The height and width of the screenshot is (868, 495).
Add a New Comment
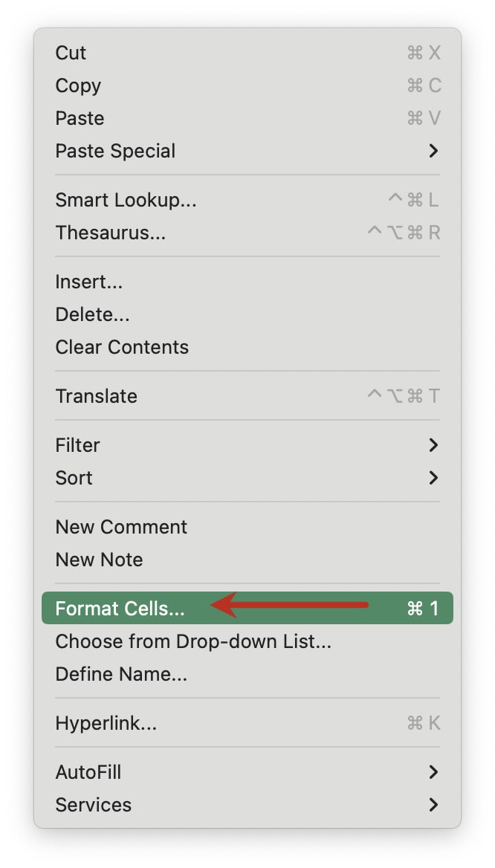pos(120,527)
